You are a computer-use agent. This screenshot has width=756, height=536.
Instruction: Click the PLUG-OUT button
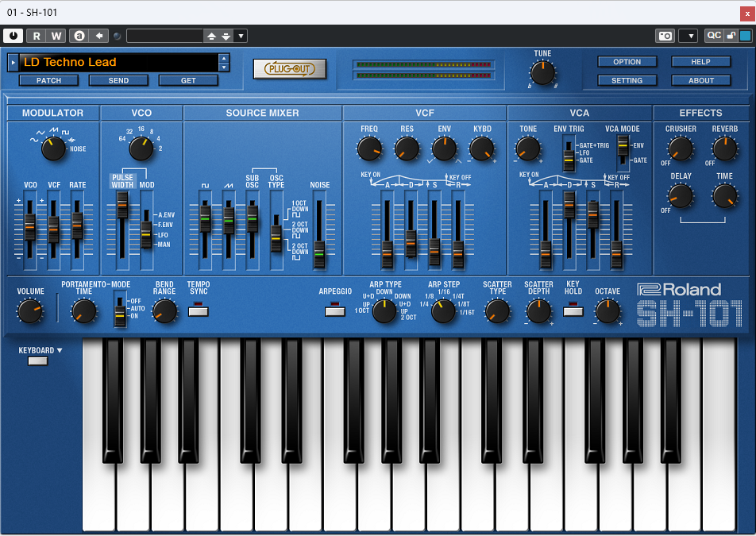[x=290, y=69]
